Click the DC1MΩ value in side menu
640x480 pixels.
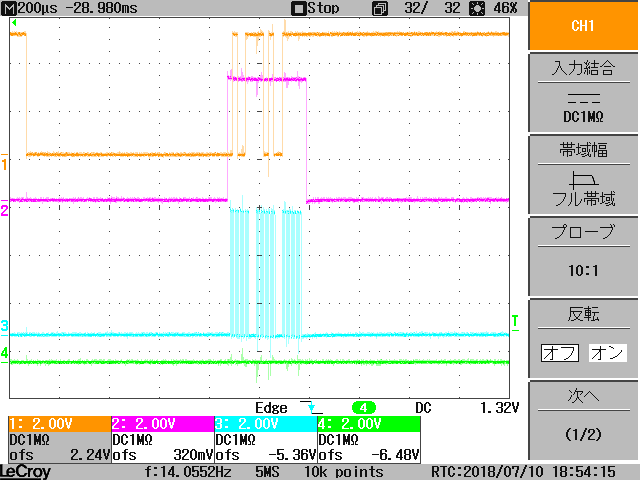(x=583, y=117)
